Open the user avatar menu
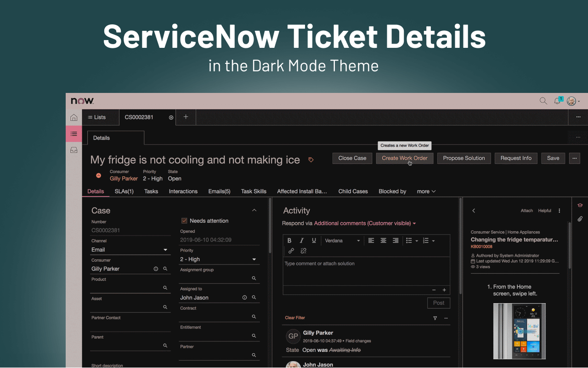This screenshot has width=588, height=368. [x=572, y=101]
